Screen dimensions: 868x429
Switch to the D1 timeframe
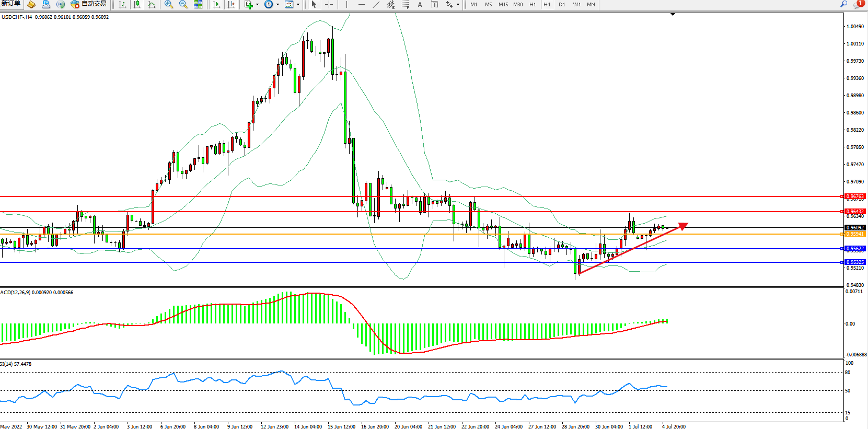(x=562, y=4)
